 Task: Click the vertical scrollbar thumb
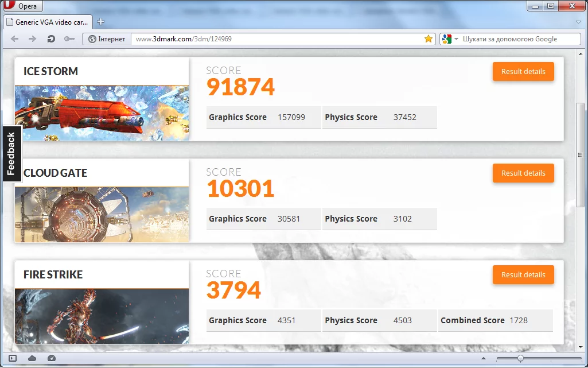coord(581,154)
